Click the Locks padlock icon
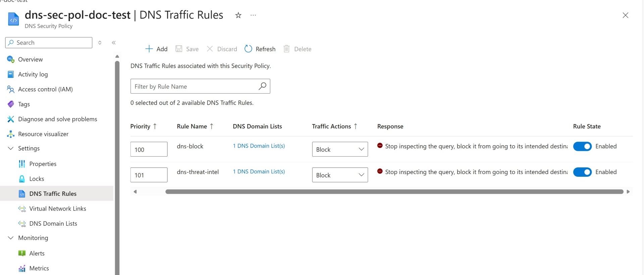Image resolution: width=644 pixels, height=275 pixels. point(22,179)
